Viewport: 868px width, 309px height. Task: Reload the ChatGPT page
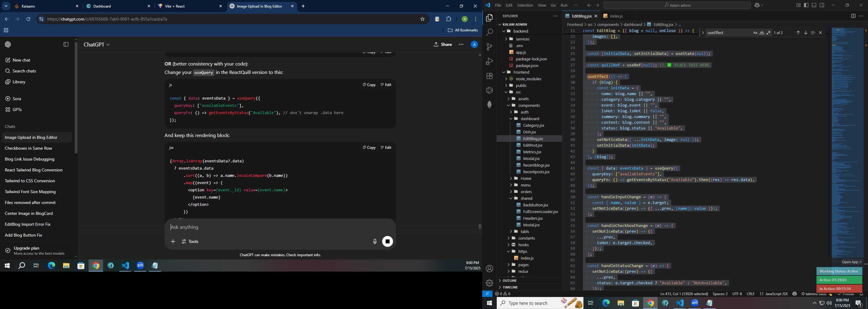click(28, 19)
